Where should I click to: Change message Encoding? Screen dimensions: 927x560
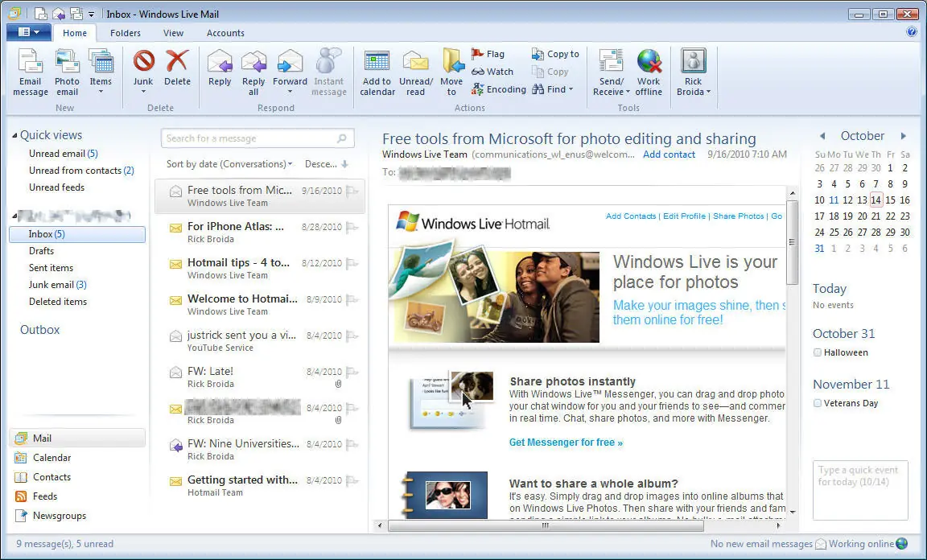pos(498,89)
